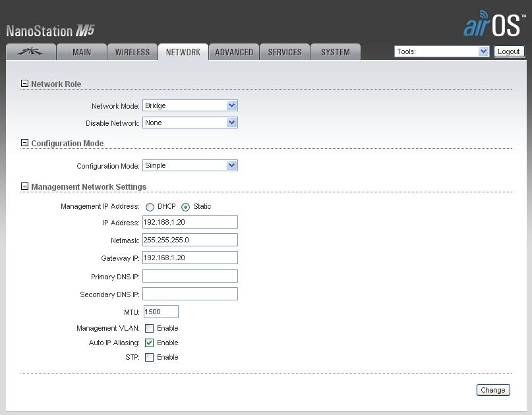The image size is (532, 415).
Task: Click the "Auto IP Aliasing:" label
Action: 114,343
